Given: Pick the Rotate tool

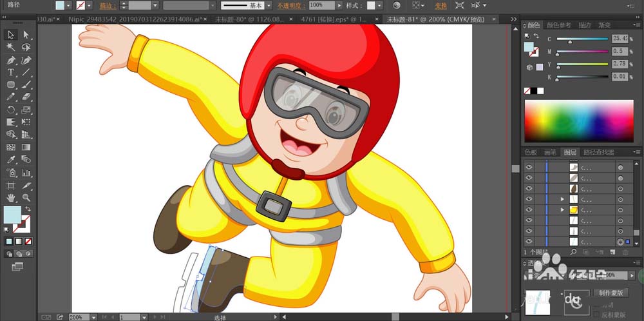Looking at the screenshot, I should tap(11, 110).
